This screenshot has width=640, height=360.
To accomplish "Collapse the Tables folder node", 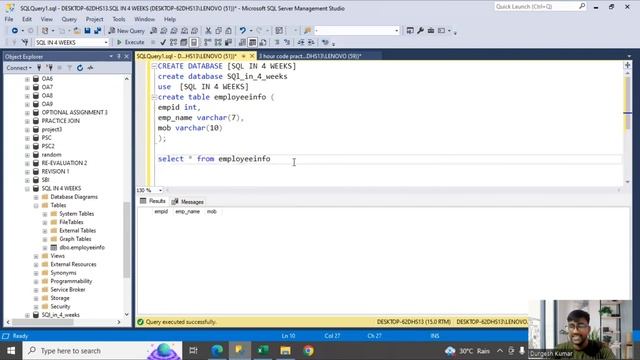I will 36,205.
